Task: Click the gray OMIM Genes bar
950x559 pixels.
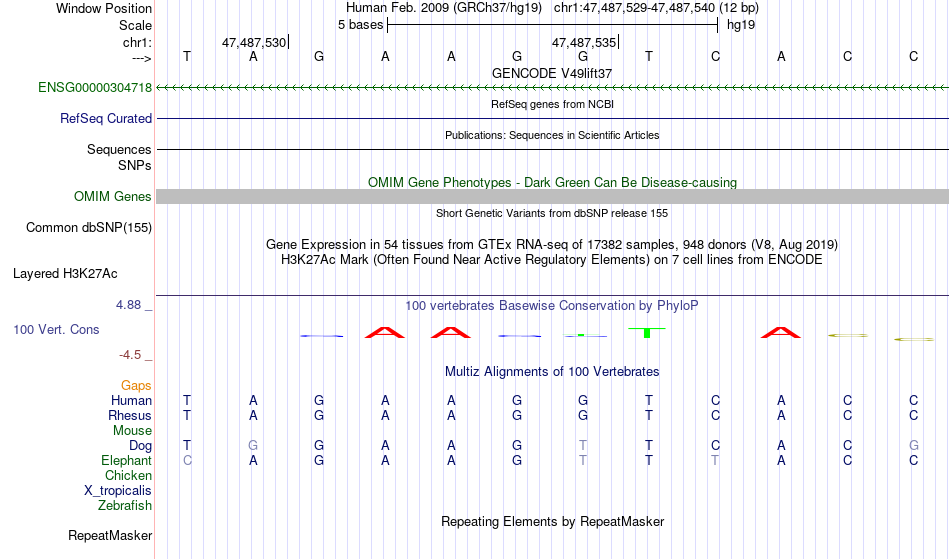Action: coord(552,196)
